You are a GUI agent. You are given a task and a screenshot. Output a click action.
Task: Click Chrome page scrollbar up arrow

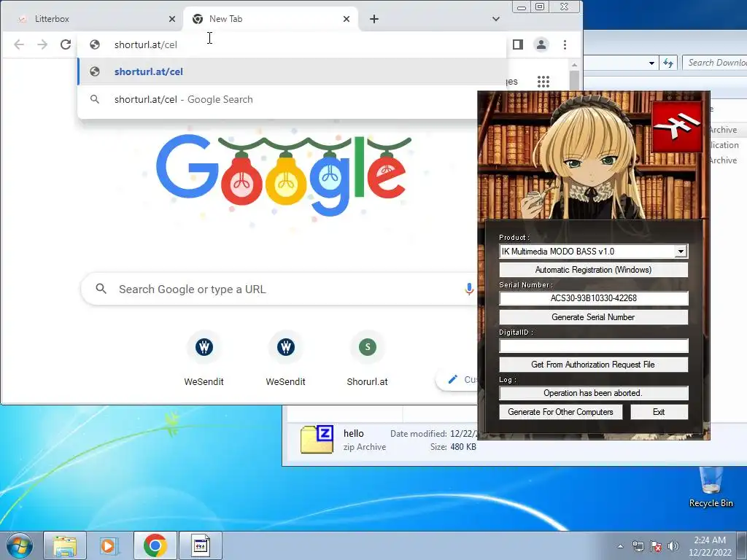[x=575, y=65]
